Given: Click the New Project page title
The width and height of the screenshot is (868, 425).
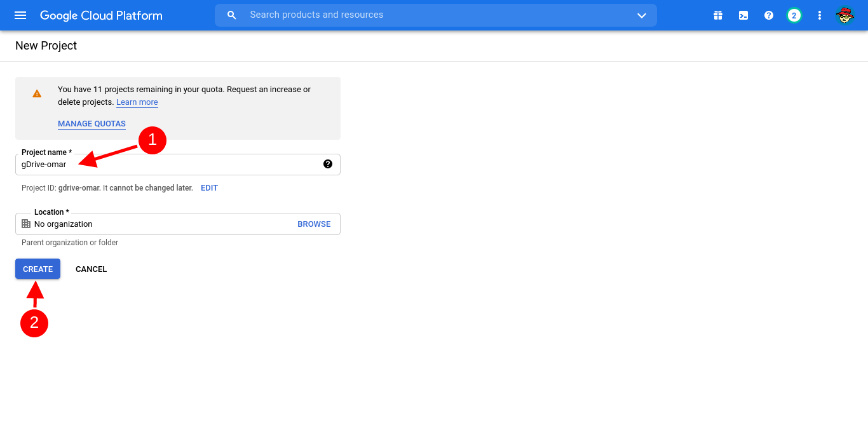Looking at the screenshot, I should [x=46, y=46].
